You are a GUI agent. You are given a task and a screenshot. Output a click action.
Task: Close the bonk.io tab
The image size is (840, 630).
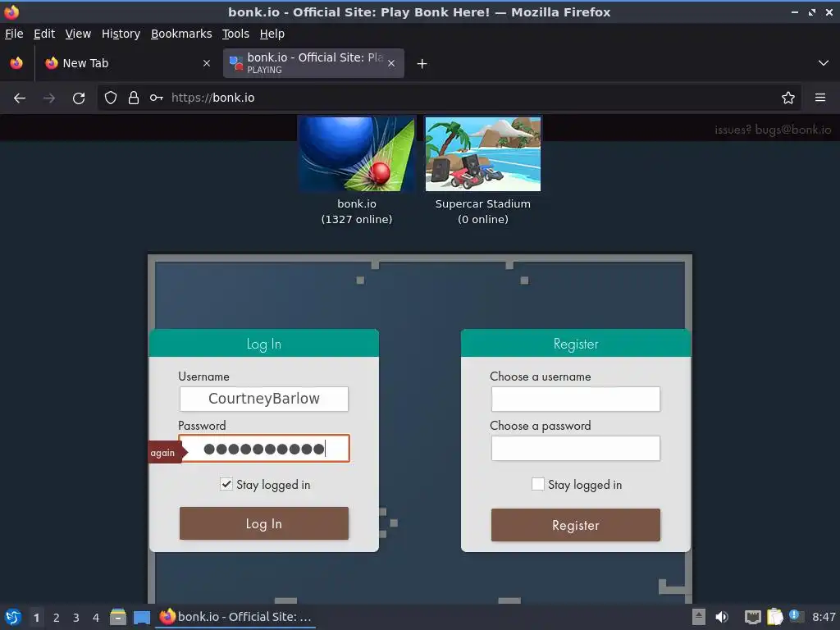tap(391, 63)
